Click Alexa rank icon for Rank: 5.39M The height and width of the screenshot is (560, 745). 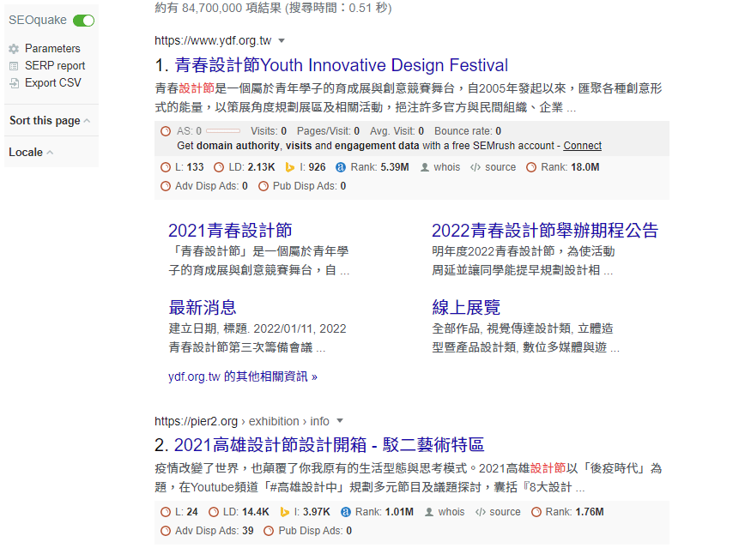pos(341,167)
